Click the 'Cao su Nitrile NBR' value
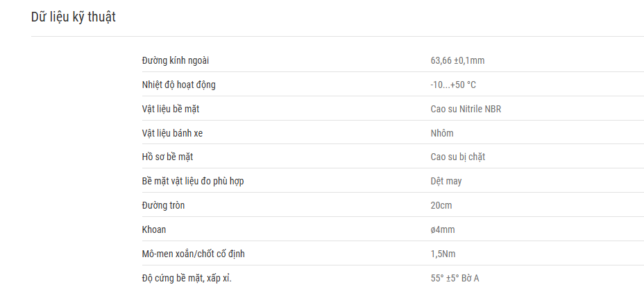Viewport: 644px width, 305px height. [x=466, y=110]
